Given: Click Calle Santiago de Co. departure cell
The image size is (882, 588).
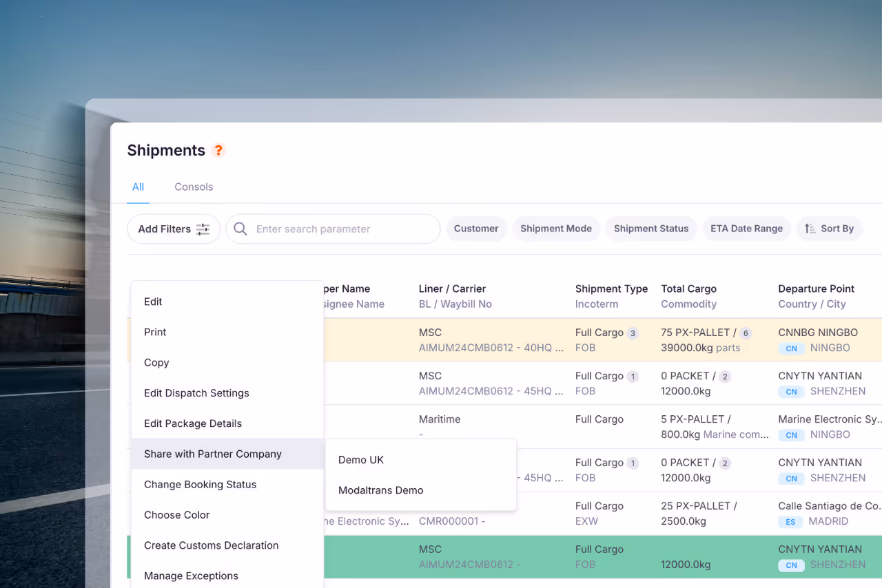Looking at the screenshot, I should click(830, 505).
